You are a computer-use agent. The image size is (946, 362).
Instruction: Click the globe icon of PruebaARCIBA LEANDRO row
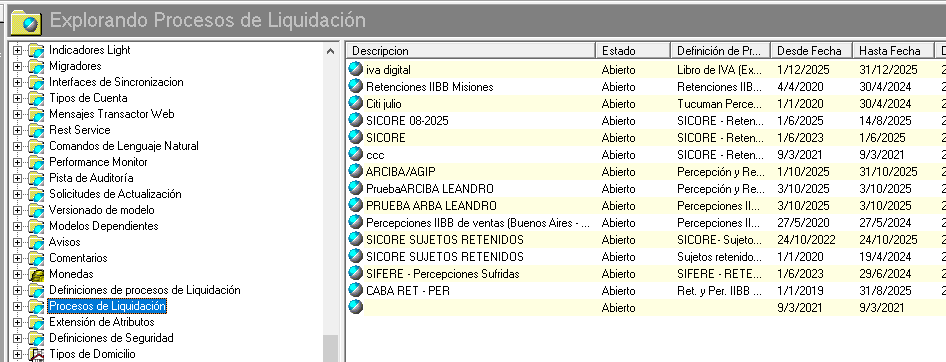[x=356, y=188]
